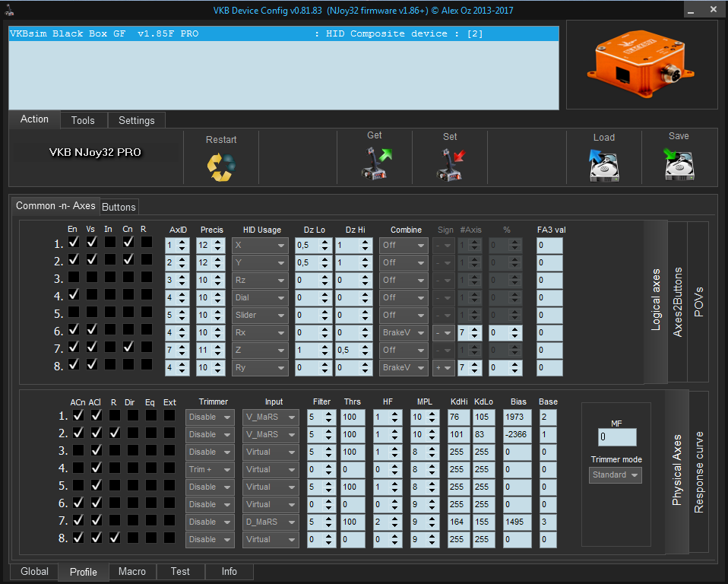Enable En checkbox for logical axis 3
728x584 pixels.
pos(74,278)
